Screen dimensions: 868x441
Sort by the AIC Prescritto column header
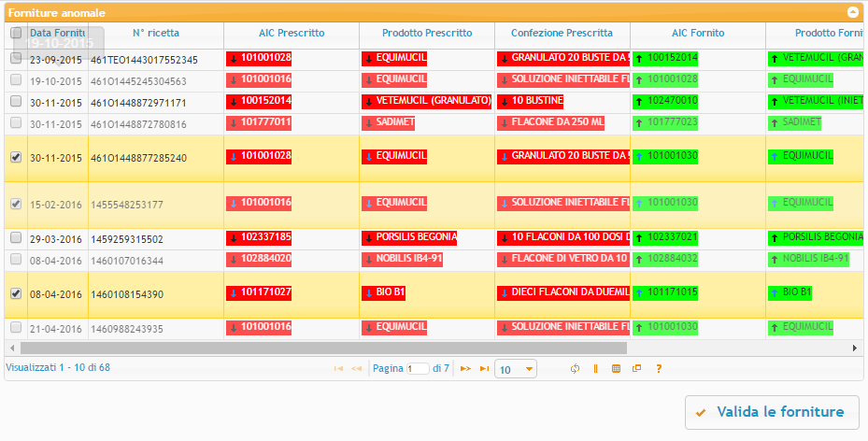pyautogui.click(x=292, y=34)
